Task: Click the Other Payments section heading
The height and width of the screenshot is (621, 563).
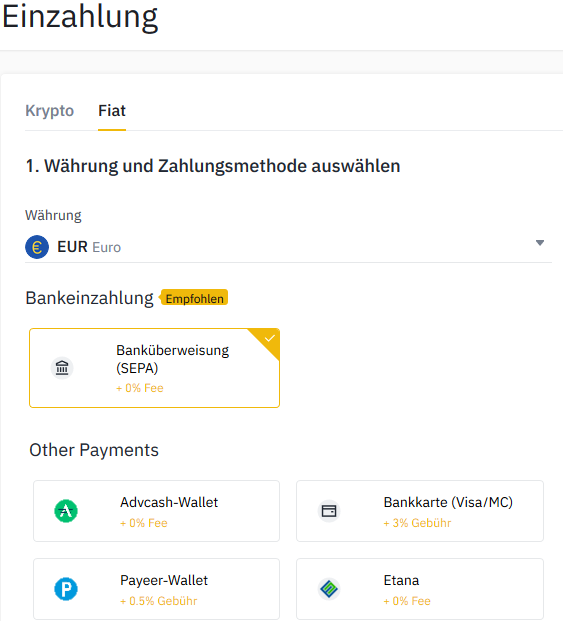Action: pos(94,450)
